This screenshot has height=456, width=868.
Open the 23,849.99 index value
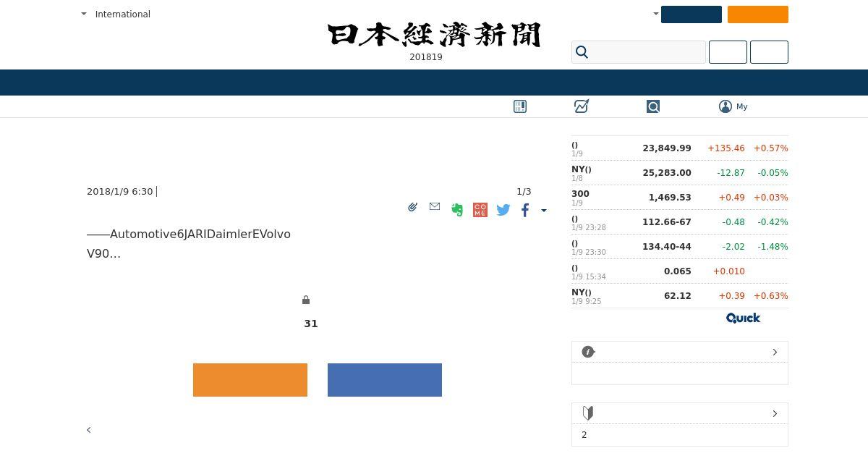pyautogui.click(x=667, y=148)
